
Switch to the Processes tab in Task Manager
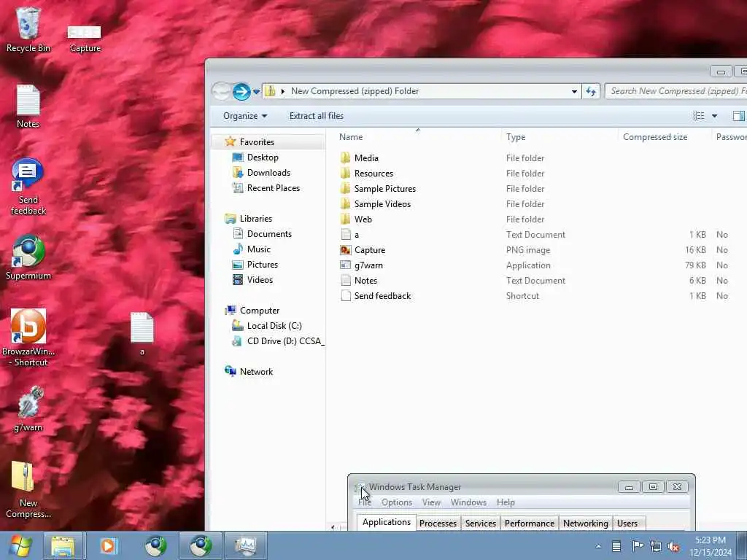(x=438, y=524)
